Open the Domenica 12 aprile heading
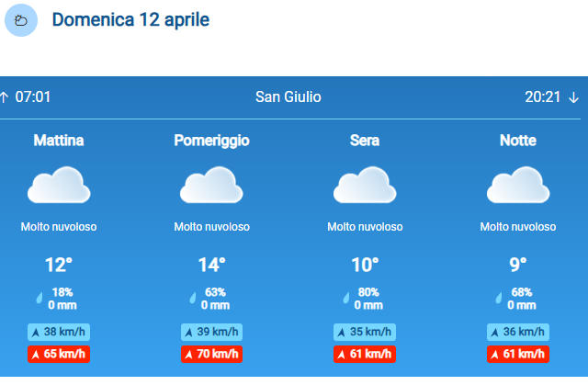Image resolution: width=588 pixels, height=385 pixels. point(130,20)
